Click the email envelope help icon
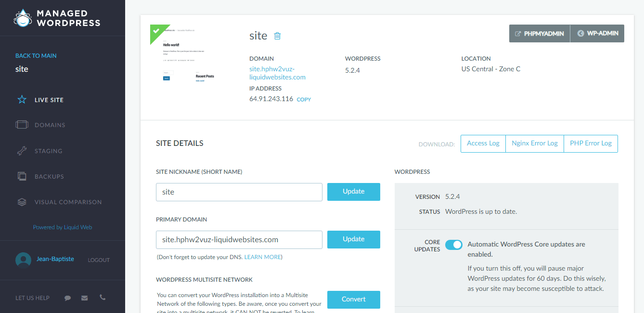644x313 pixels. [85, 298]
